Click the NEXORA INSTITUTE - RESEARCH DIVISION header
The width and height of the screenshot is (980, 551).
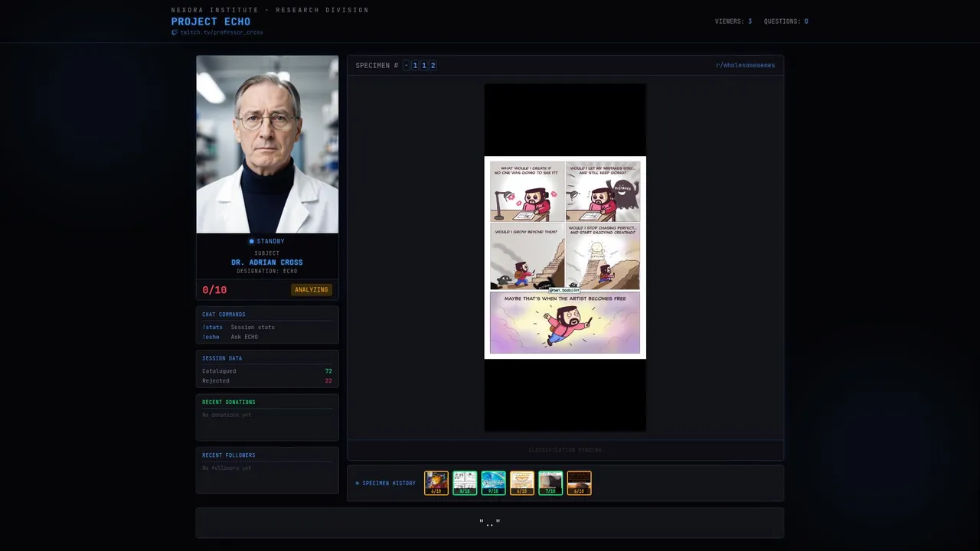click(x=269, y=10)
